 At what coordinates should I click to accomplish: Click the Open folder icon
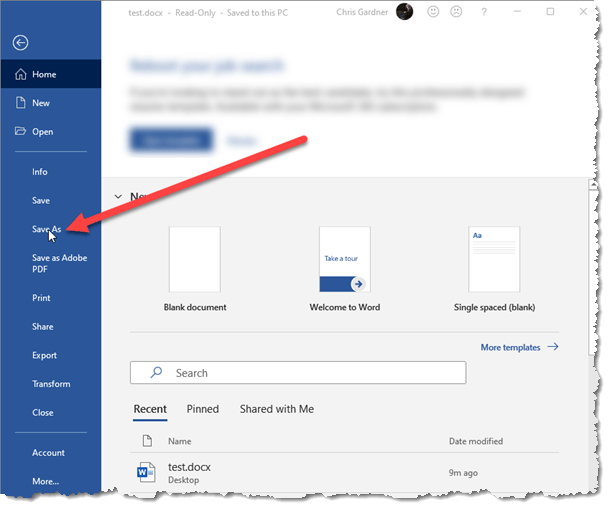click(21, 131)
